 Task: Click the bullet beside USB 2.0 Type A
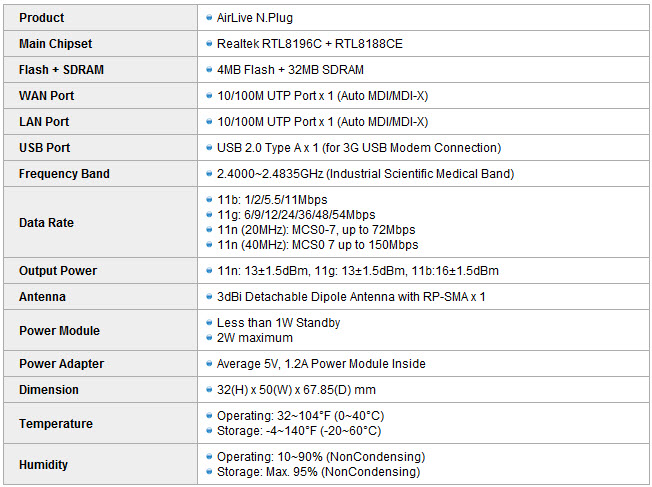[x=209, y=147]
